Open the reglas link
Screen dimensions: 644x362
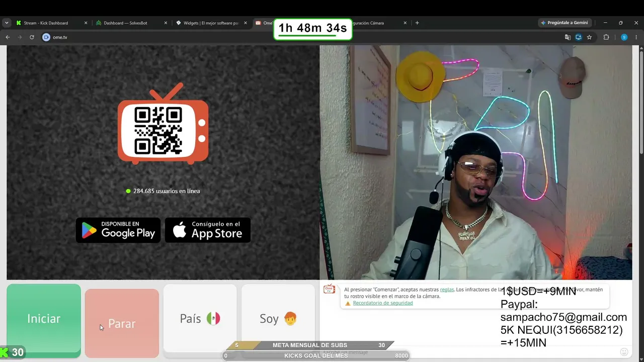click(447, 290)
